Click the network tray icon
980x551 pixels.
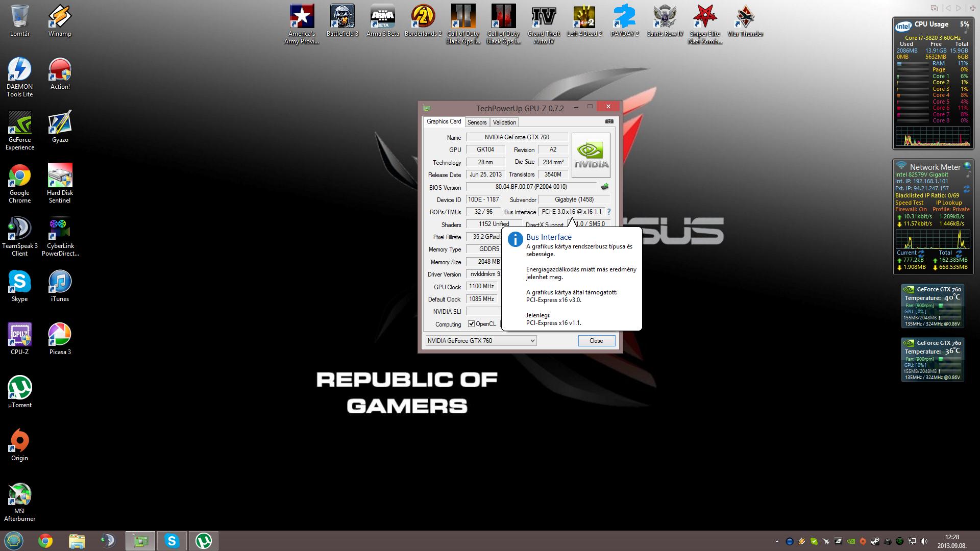pyautogui.click(x=912, y=541)
